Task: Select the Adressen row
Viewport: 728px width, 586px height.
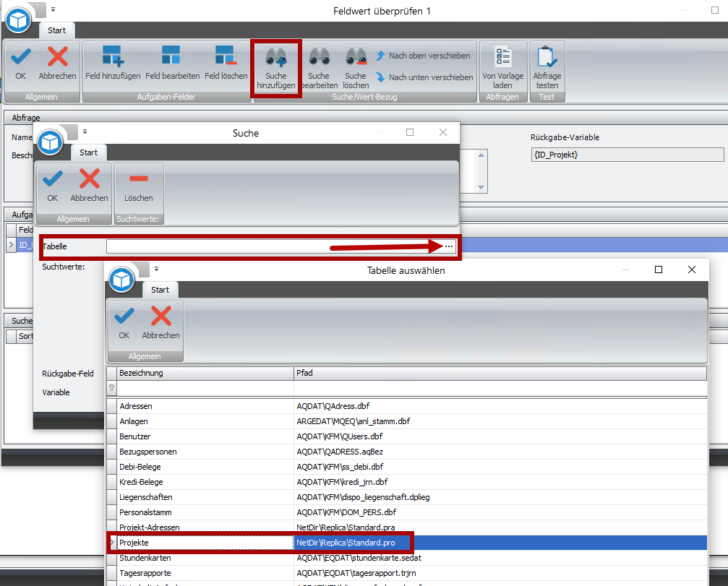Action: pyautogui.click(x=406, y=406)
